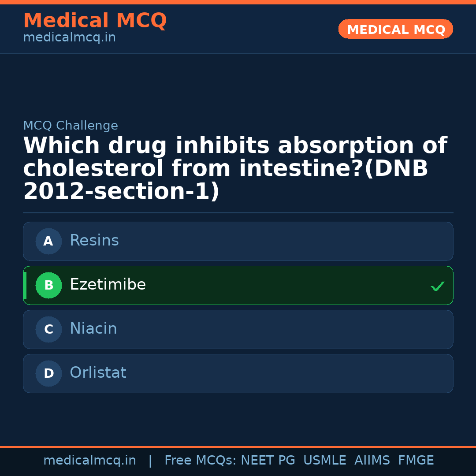
Task: Visit the medicalmcq.in link under the title
Action: pos(69,37)
